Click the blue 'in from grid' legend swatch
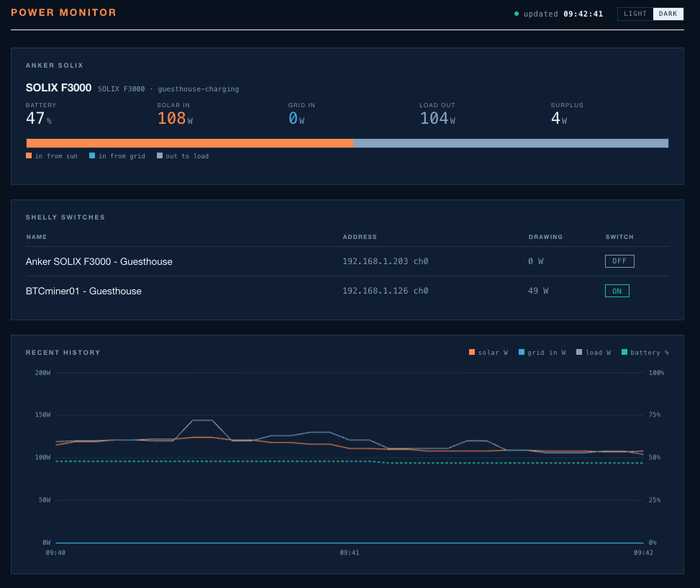Viewport: 700px width, 588px height. click(92, 156)
